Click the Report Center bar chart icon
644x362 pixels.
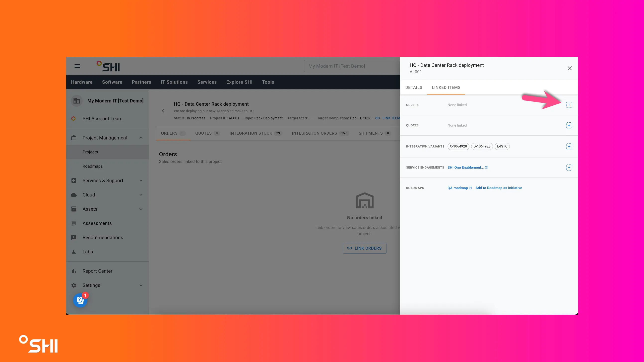[74, 271]
